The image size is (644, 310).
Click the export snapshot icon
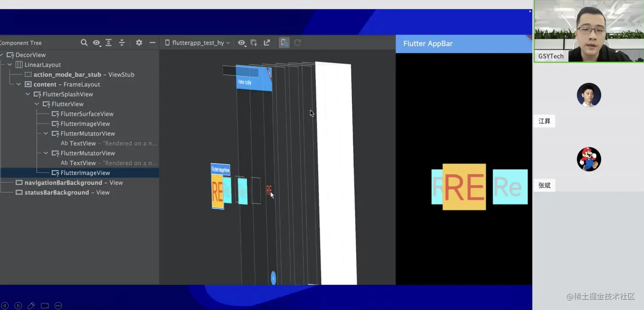pos(267,43)
